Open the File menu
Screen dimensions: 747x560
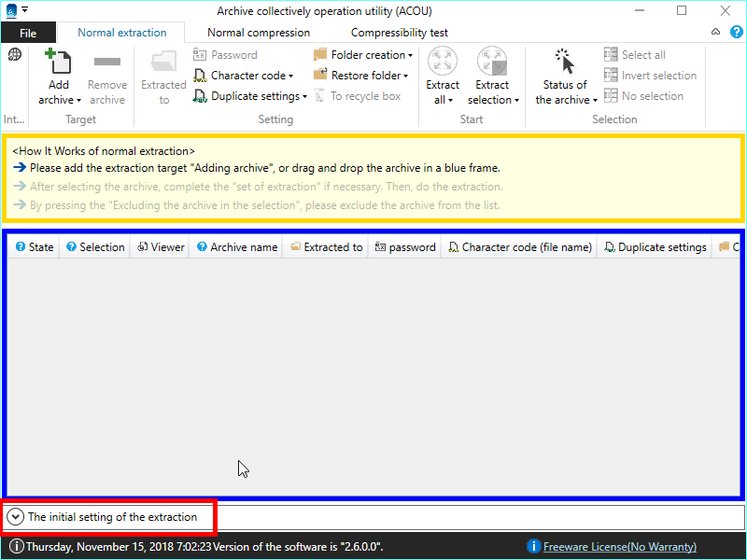(x=28, y=33)
